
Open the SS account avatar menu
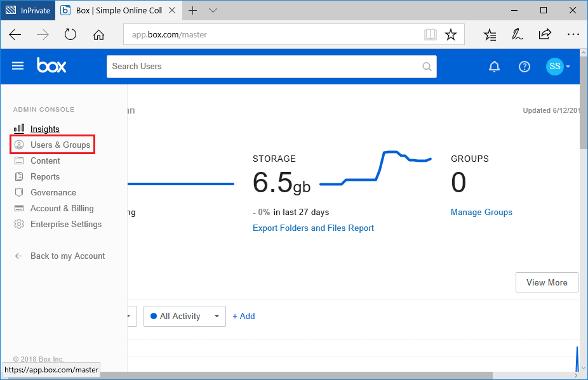[x=558, y=67]
